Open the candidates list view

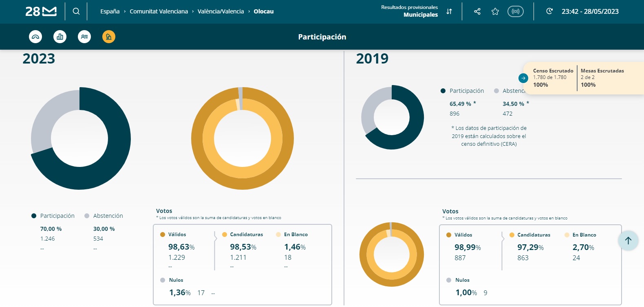click(x=84, y=37)
